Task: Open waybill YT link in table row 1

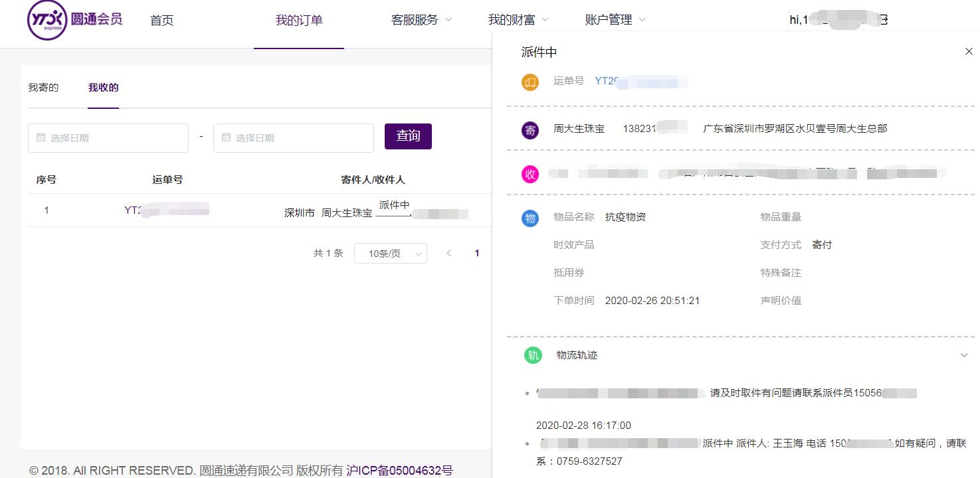Action: [x=167, y=210]
